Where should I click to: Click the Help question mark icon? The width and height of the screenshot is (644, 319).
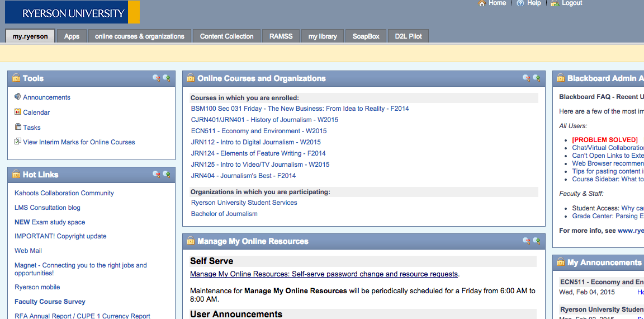click(520, 3)
